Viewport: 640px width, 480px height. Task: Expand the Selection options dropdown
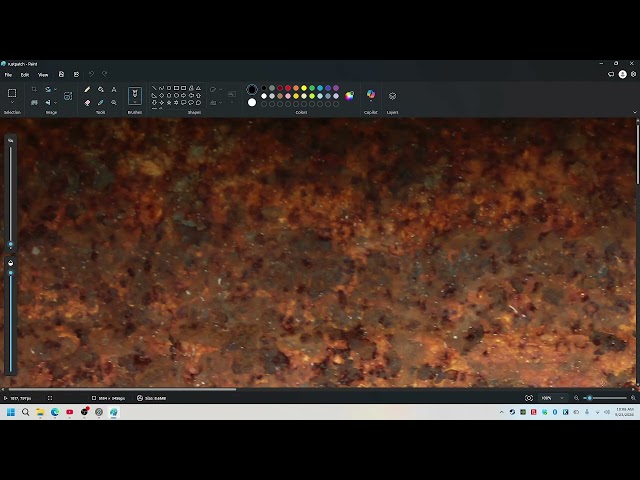12,102
